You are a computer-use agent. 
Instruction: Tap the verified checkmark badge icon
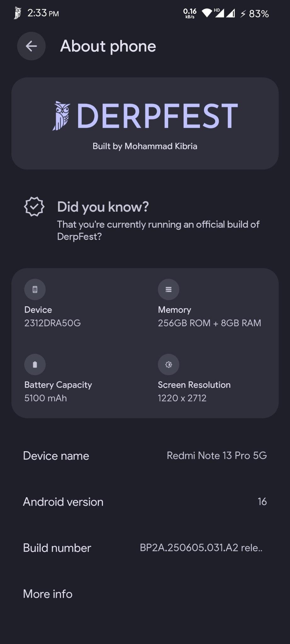34,207
